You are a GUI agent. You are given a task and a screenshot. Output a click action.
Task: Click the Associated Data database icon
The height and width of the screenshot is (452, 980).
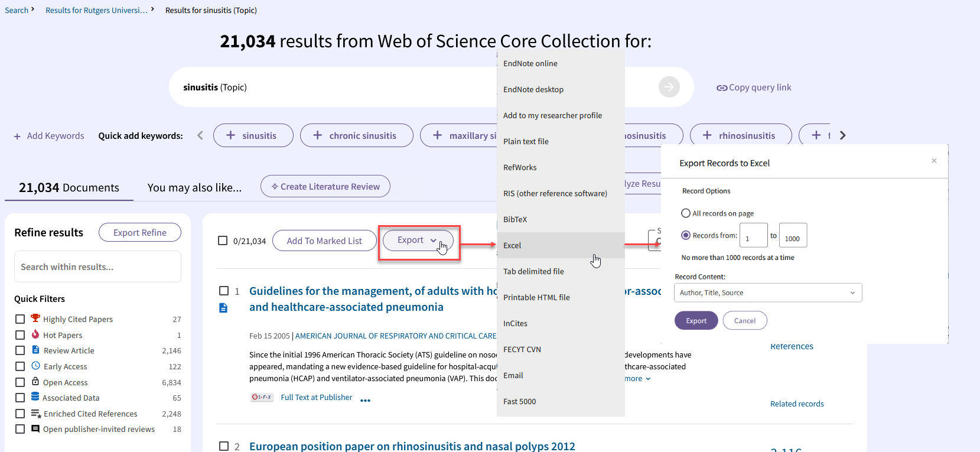[35, 397]
